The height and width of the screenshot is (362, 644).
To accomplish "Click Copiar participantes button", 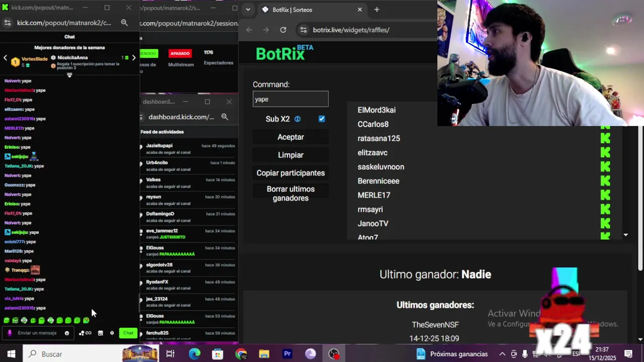I will pos(291,173).
